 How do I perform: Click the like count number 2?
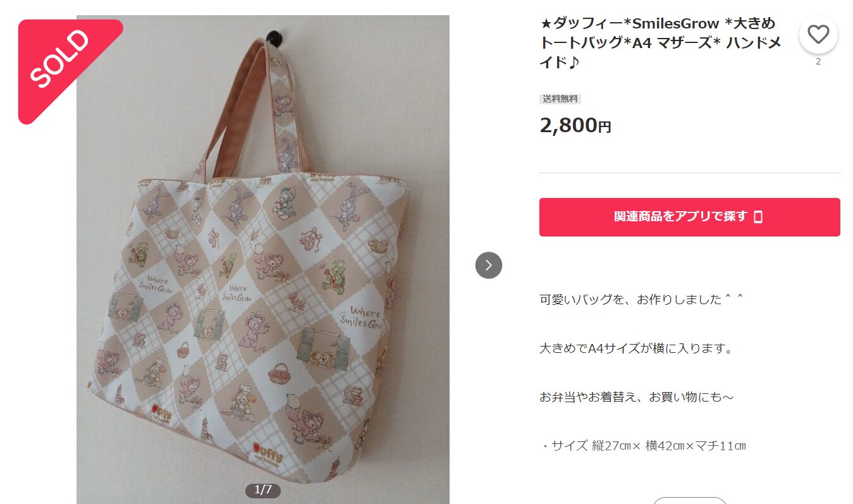(818, 61)
